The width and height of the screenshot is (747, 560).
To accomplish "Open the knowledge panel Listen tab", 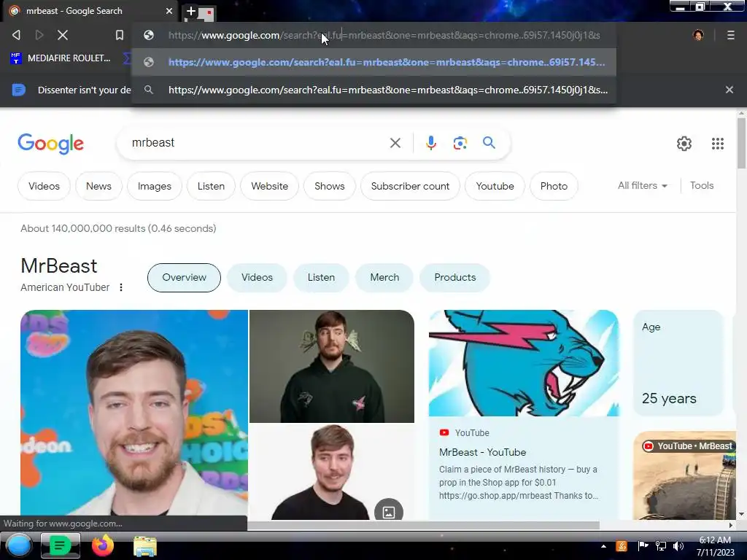I will (321, 278).
